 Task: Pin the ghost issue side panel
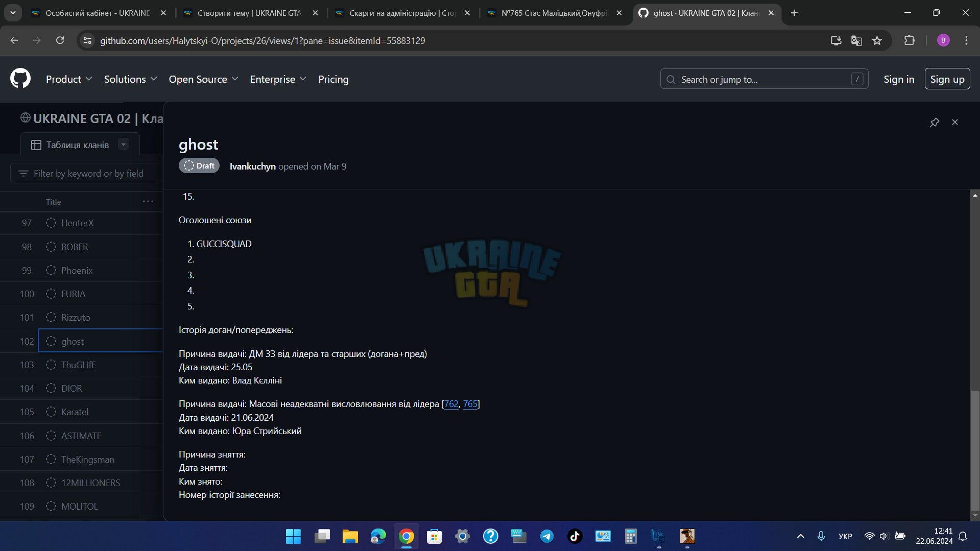934,123
